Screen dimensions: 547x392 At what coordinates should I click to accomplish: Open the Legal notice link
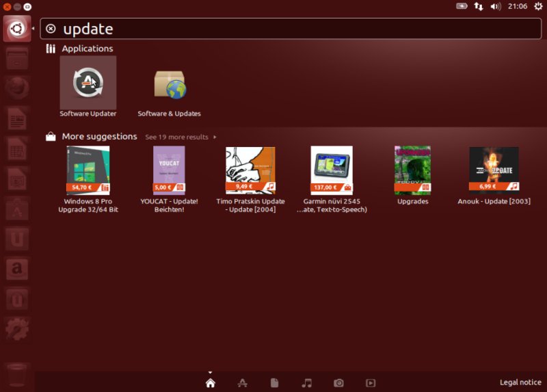point(520,382)
